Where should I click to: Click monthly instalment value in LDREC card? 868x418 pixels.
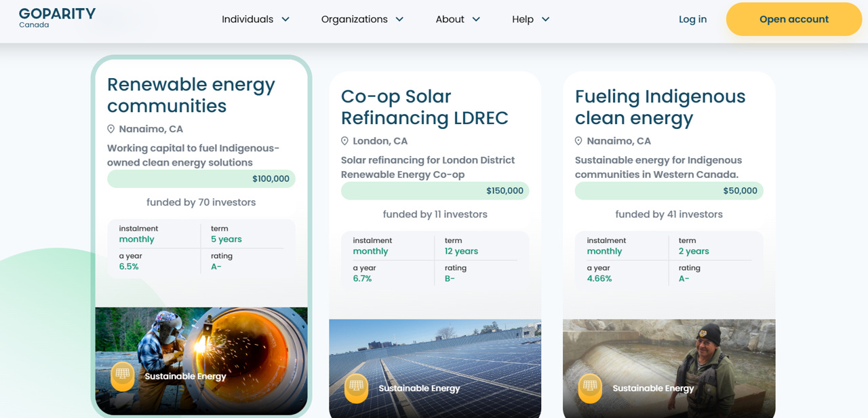pos(370,252)
